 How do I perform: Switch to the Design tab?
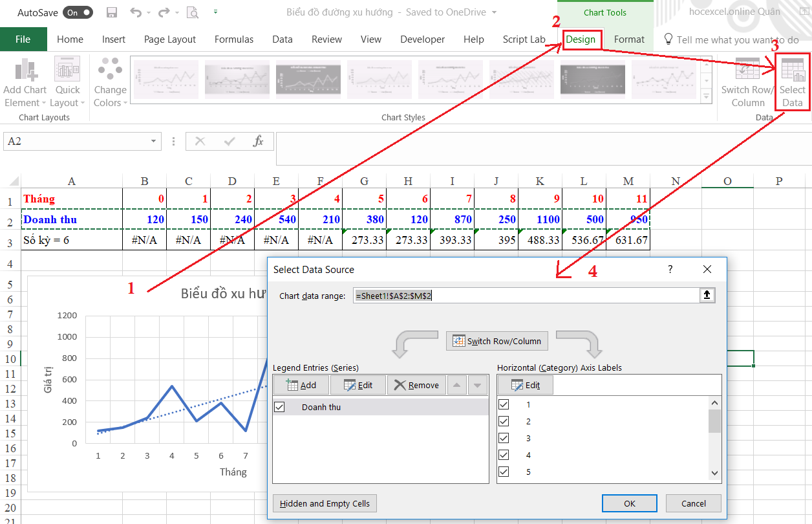(581, 39)
